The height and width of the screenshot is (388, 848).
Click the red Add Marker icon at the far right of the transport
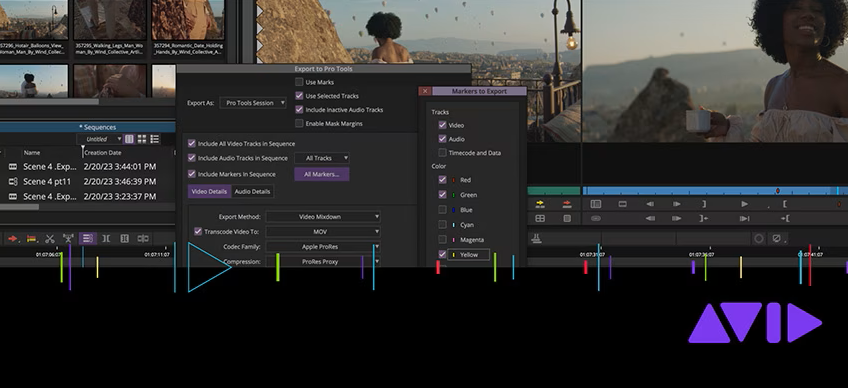click(839, 204)
